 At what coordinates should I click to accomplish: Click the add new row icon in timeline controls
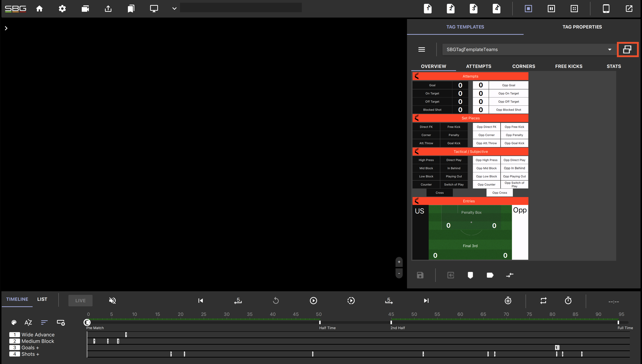pos(61,322)
